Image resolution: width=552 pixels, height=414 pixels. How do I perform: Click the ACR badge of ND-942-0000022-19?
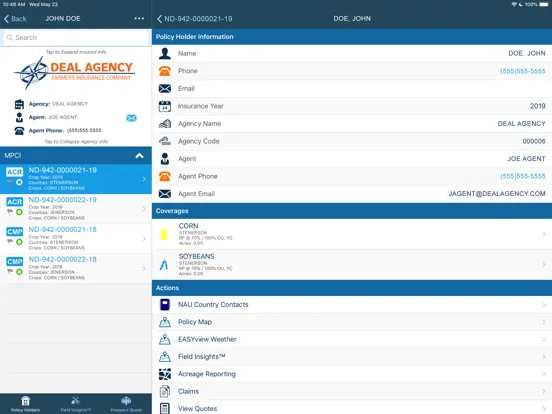pyautogui.click(x=15, y=202)
